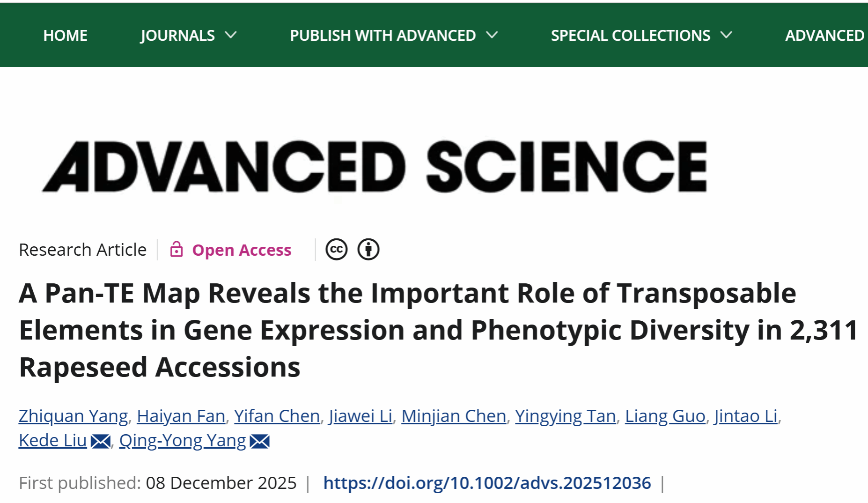
Task: Click the Creative Commons CC license icon
Action: 336,250
